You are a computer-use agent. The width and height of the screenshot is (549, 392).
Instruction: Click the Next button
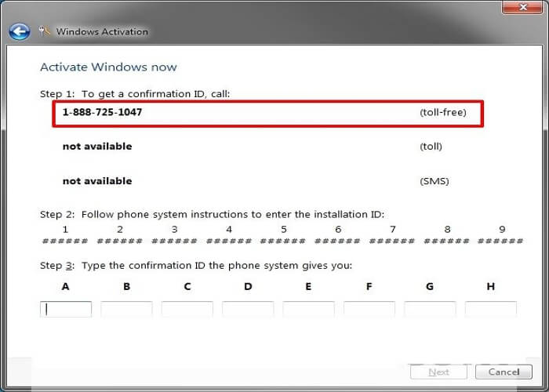pyautogui.click(x=438, y=372)
